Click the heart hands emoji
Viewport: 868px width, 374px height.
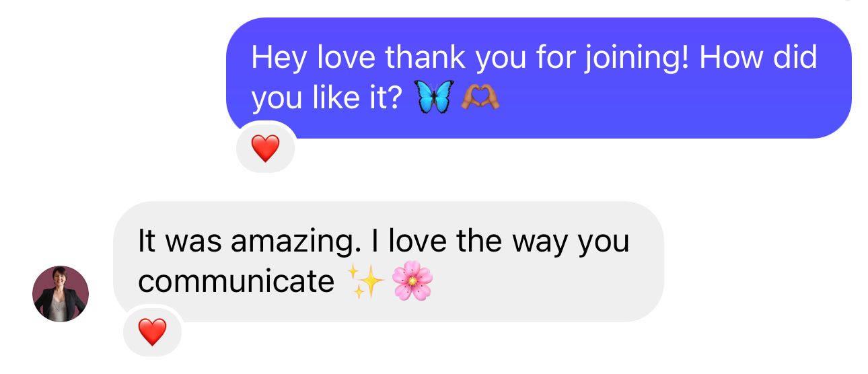(x=480, y=98)
